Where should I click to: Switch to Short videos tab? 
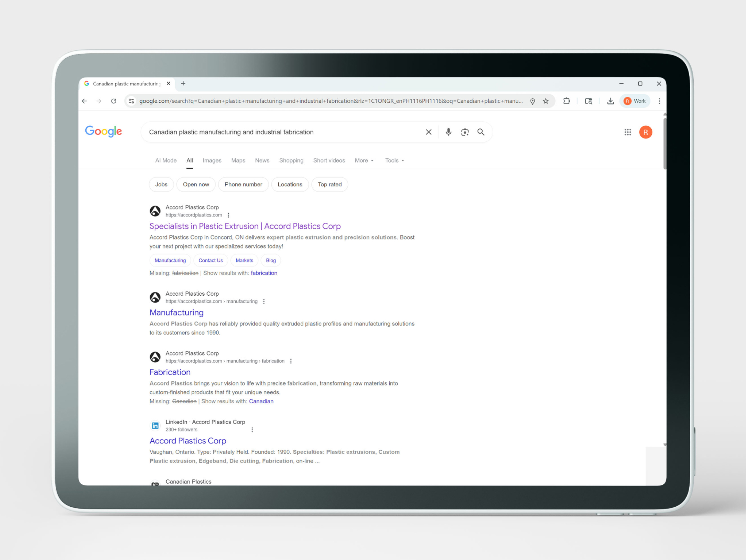tap(329, 161)
